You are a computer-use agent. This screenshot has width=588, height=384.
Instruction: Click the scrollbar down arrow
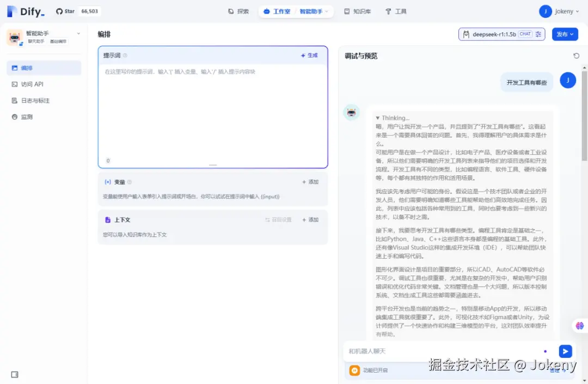[x=584, y=381]
